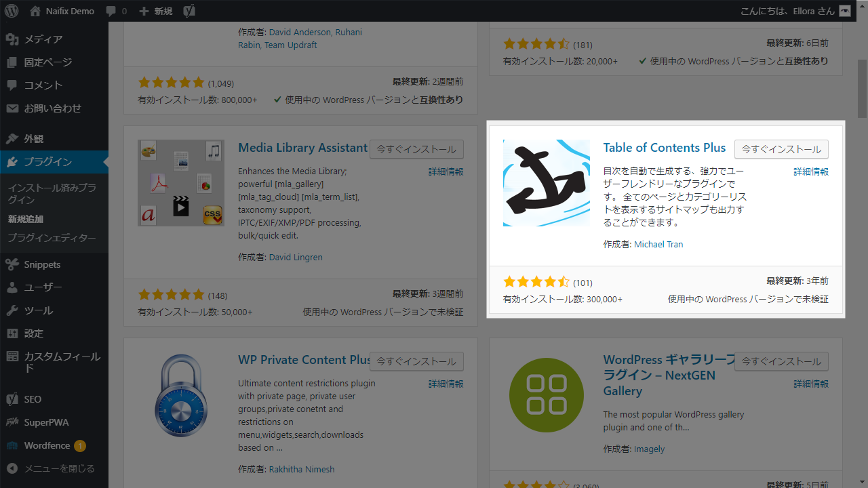Click the カスタムフィールド grid icon

(12, 357)
